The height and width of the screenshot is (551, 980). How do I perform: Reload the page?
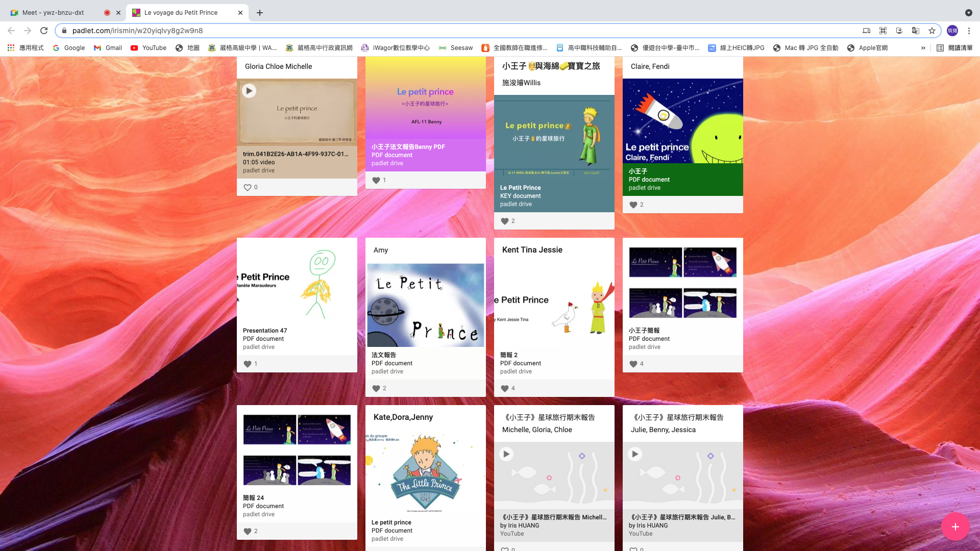point(44,31)
